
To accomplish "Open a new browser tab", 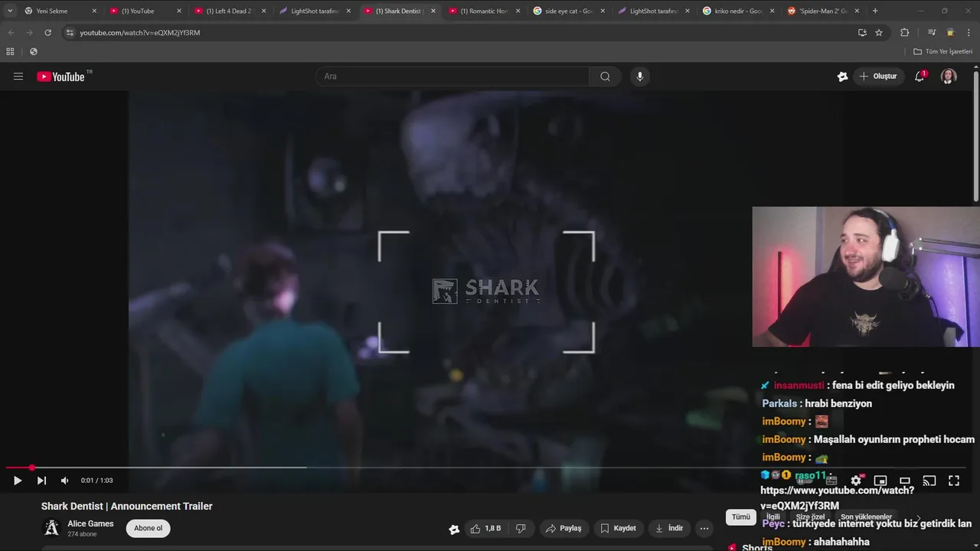I will (875, 11).
